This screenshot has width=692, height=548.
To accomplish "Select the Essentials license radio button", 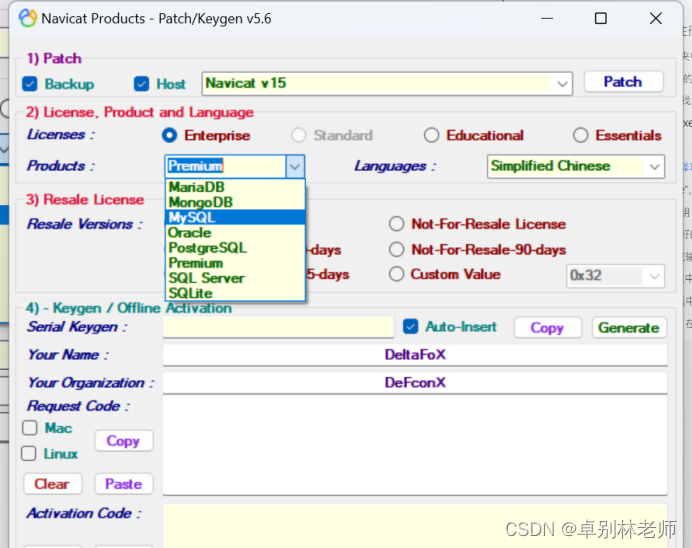I will [x=580, y=135].
